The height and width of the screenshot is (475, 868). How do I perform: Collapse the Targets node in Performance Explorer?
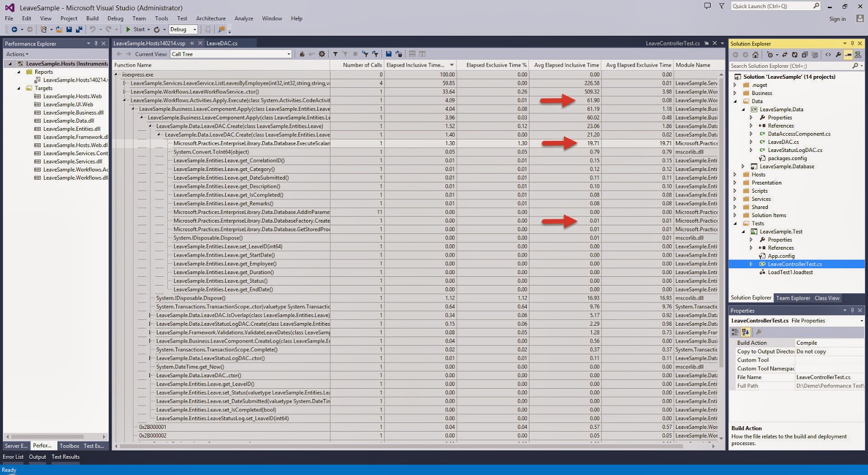(x=19, y=88)
